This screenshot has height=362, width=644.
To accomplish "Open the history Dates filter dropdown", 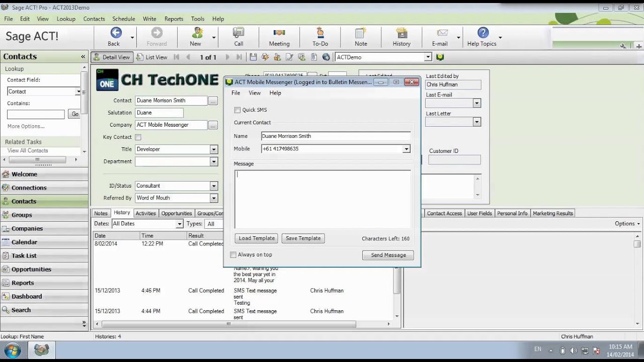I will click(x=179, y=224).
